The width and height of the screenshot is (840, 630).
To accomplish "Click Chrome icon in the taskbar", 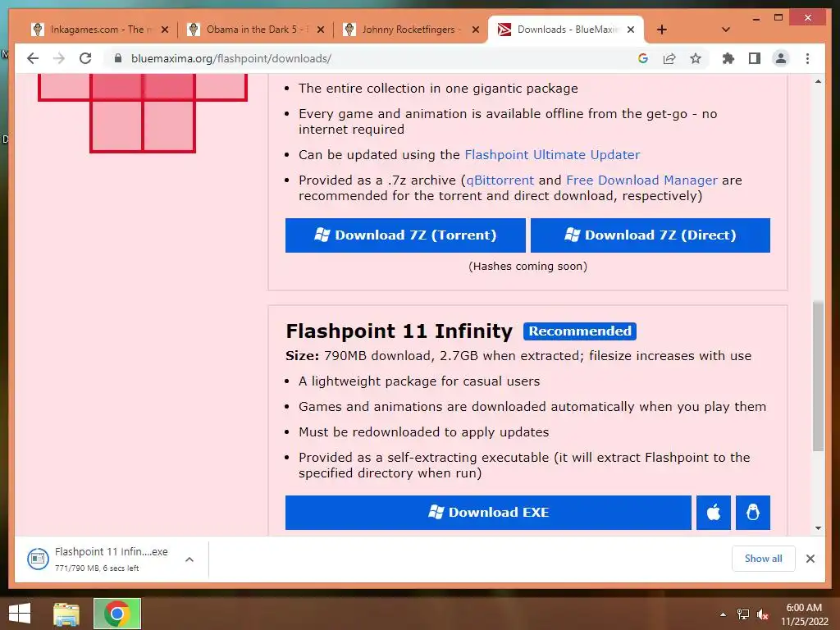I will [x=117, y=614].
